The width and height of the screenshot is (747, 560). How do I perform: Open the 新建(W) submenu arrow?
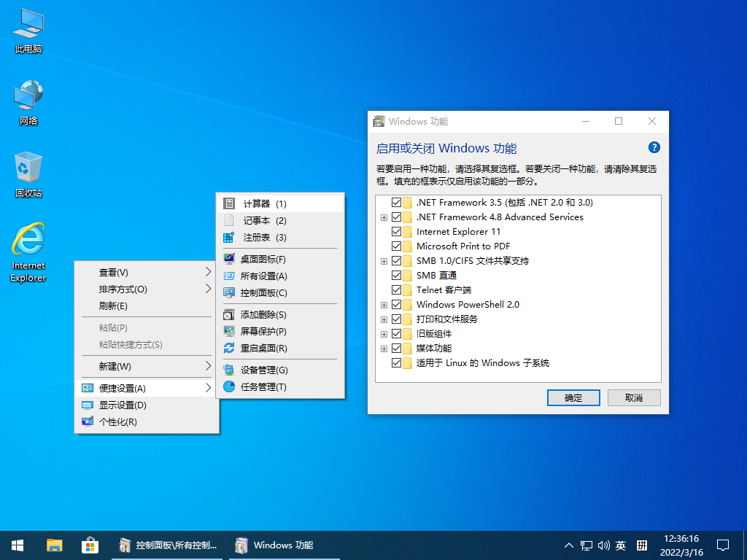click(208, 366)
